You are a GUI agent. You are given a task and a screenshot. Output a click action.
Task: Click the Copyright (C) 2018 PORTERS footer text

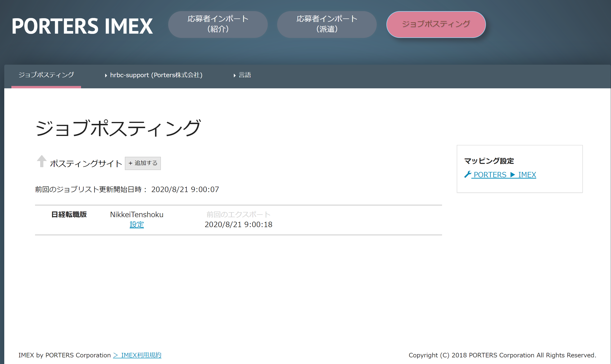click(x=502, y=355)
